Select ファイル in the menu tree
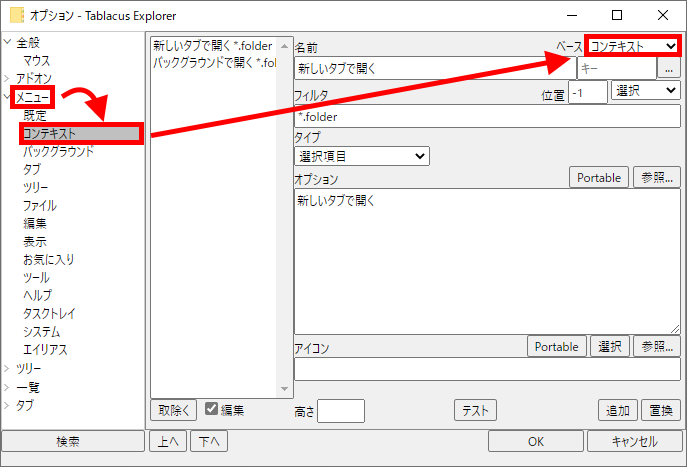 [40, 205]
